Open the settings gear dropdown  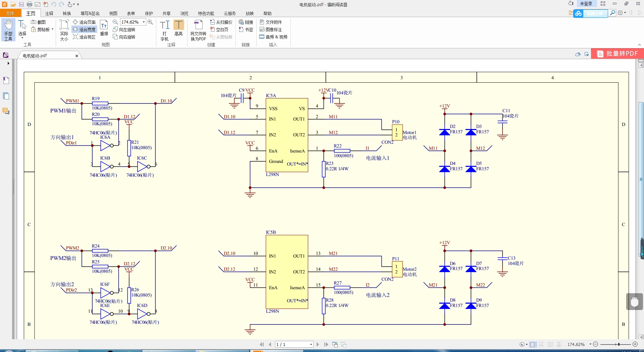tap(622, 13)
